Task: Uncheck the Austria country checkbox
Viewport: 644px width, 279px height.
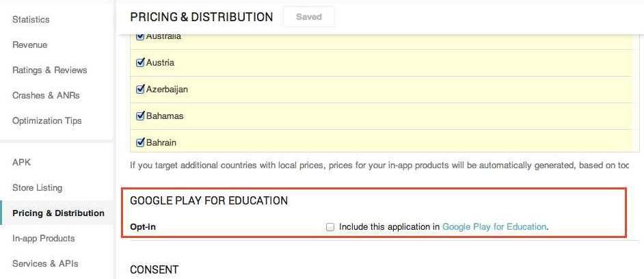Action: [141, 62]
